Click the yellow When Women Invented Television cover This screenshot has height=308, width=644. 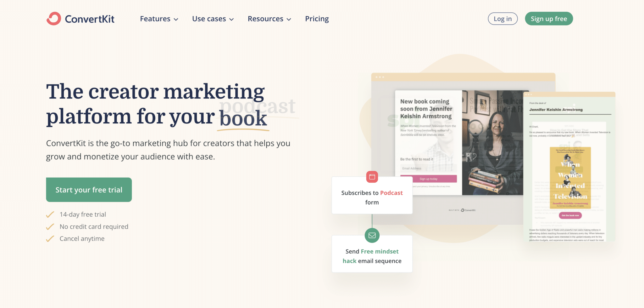pyautogui.click(x=570, y=178)
